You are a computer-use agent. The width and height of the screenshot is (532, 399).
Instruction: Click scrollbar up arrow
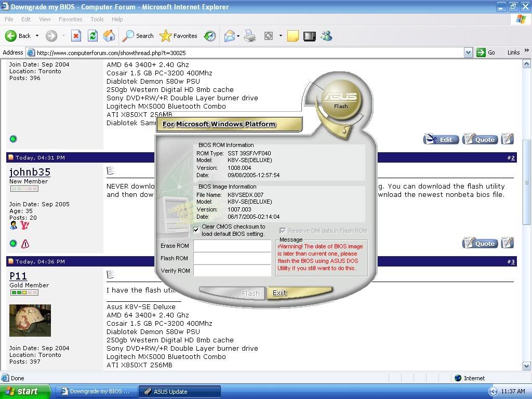(x=527, y=63)
